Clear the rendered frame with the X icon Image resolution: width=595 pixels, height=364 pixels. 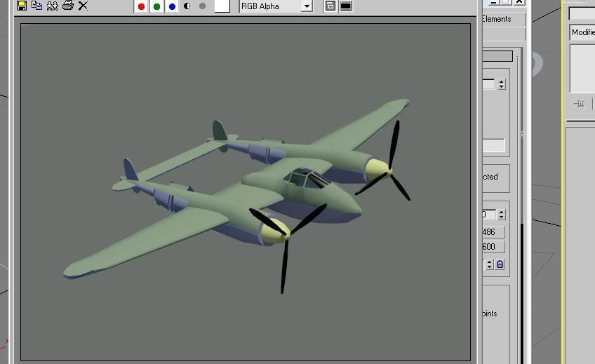pyautogui.click(x=83, y=6)
